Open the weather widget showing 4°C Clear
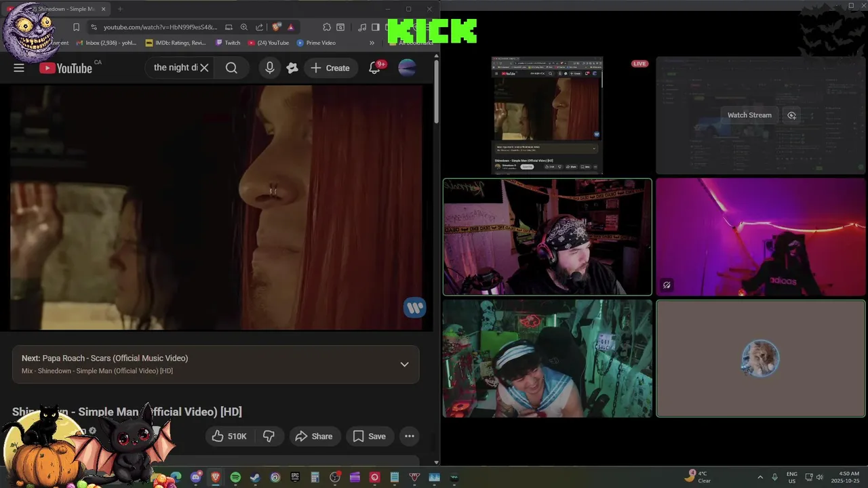 [x=698, y=476]
